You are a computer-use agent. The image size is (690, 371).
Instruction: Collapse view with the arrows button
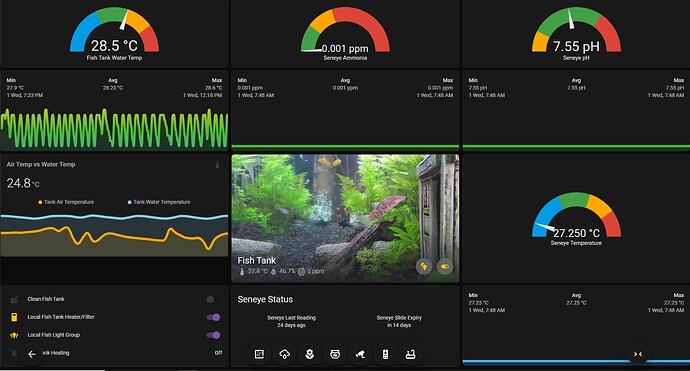pyautogui.click(x=638, y=354)
